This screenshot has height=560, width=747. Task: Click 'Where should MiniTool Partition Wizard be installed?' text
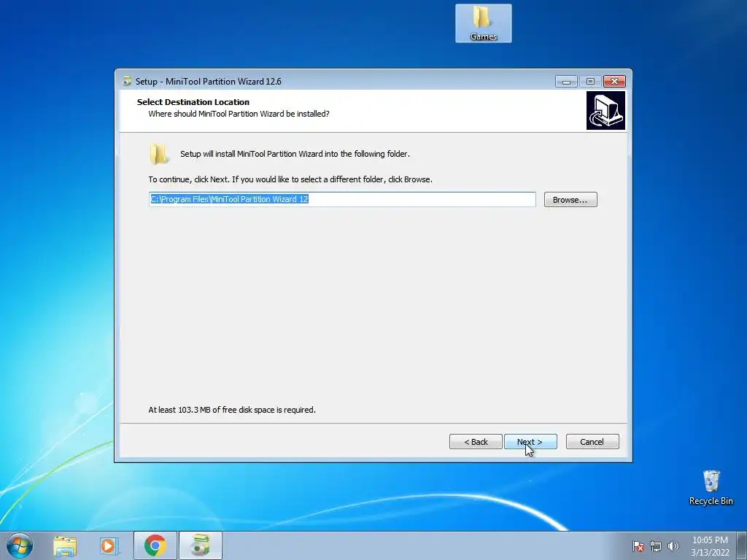(x=239, y=114)
